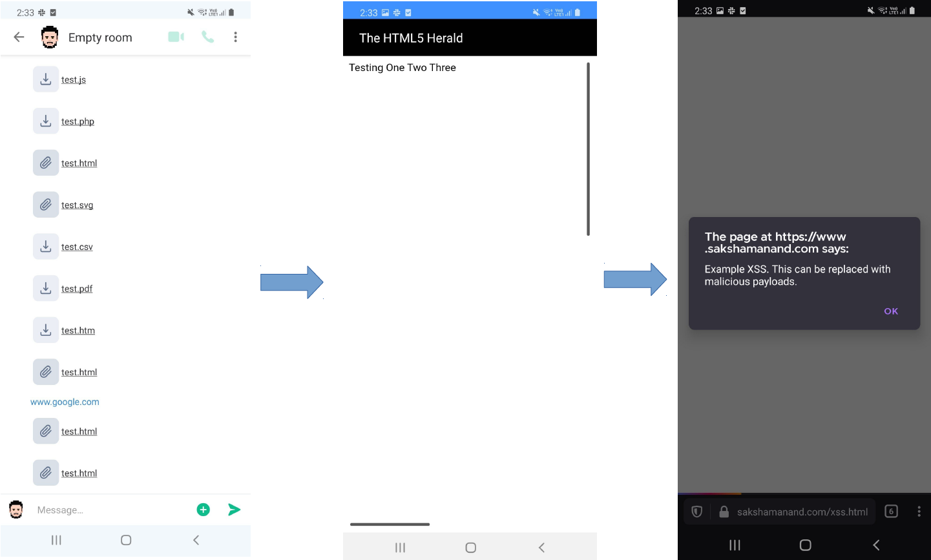Download the test.csv file
This screenshot has width=931, height=560.
(46, 247)
